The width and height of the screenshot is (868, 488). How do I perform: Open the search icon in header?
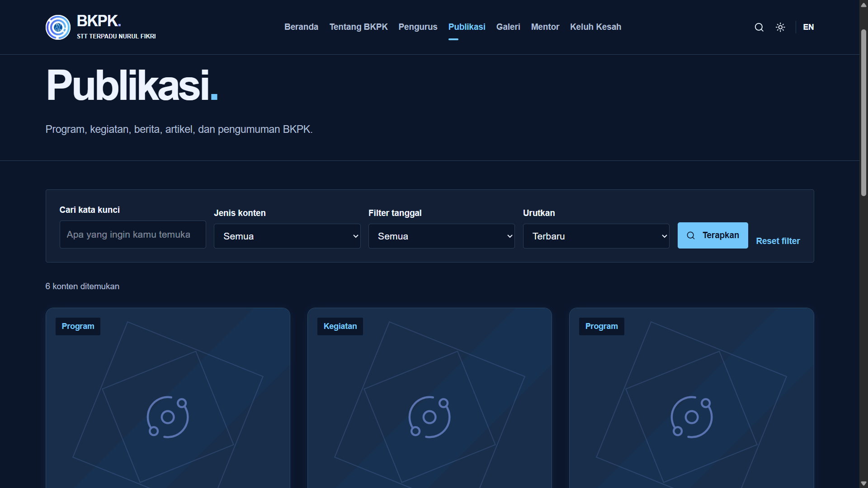point(759,27)
